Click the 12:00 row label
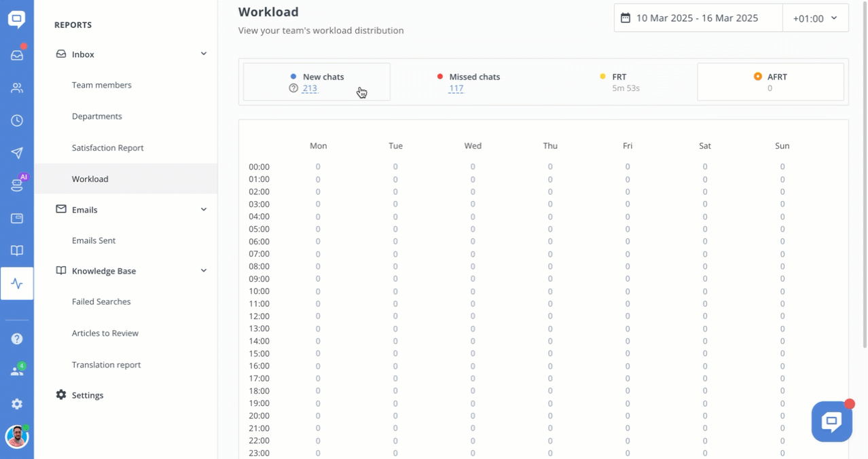 tap(259, 316)
